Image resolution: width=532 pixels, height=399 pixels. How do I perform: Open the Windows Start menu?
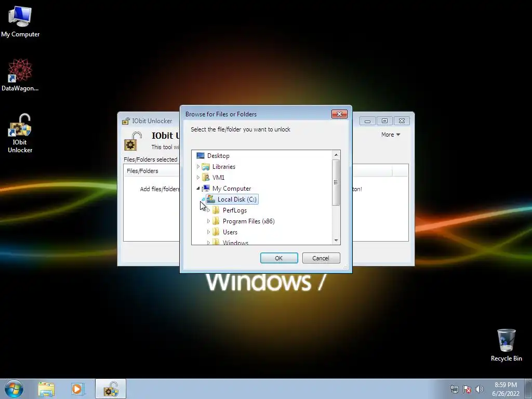point(14,389)
